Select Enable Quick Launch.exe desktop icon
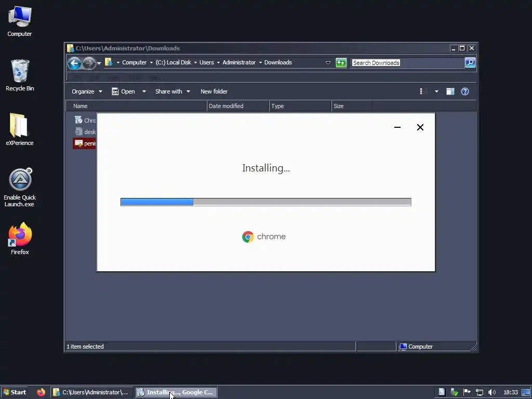 pyautogui.click(x=20, y=187)
